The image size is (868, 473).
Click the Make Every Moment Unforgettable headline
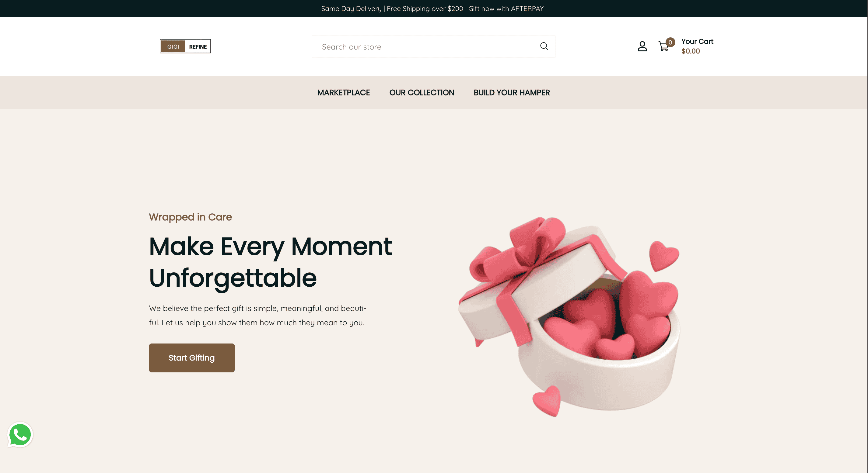270,262
